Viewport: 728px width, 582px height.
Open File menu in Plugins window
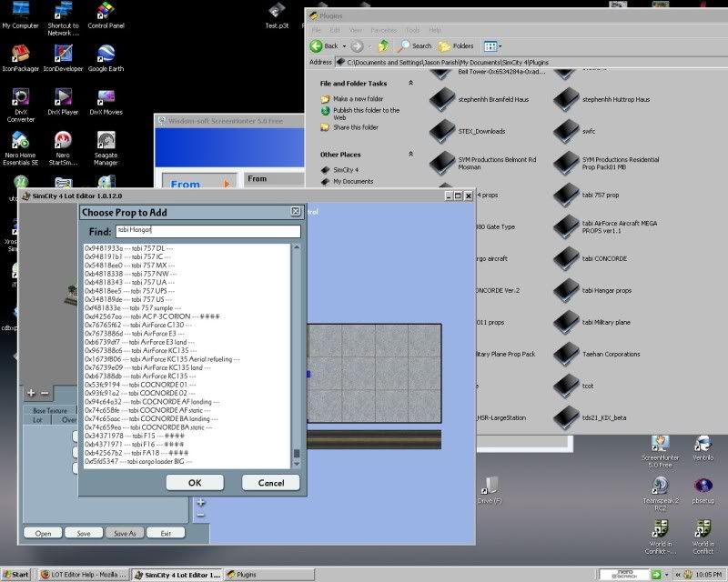click(x=316, y=30)
